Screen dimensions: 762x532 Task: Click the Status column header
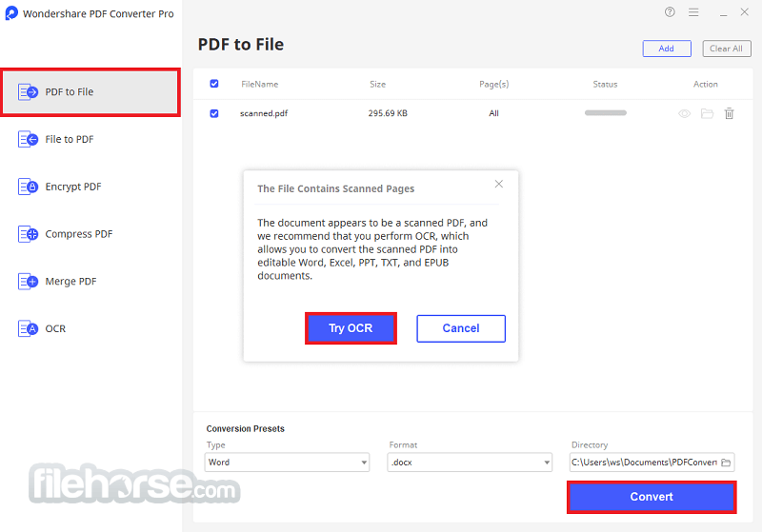(x=605, y=85)
